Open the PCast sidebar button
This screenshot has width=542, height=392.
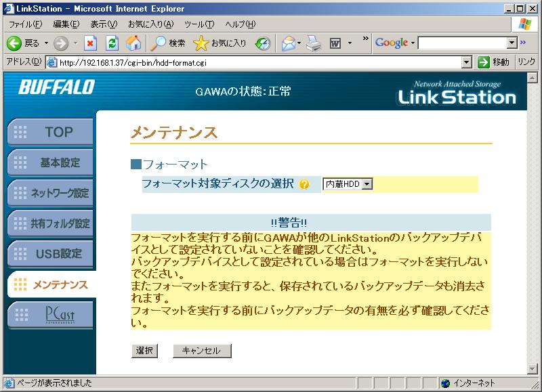point(50,315)
